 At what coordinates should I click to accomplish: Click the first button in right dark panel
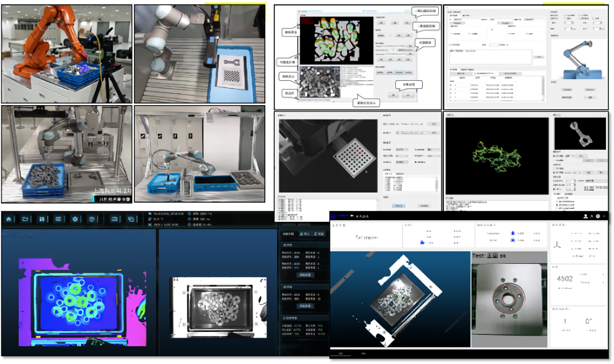[x=304, y=275]
